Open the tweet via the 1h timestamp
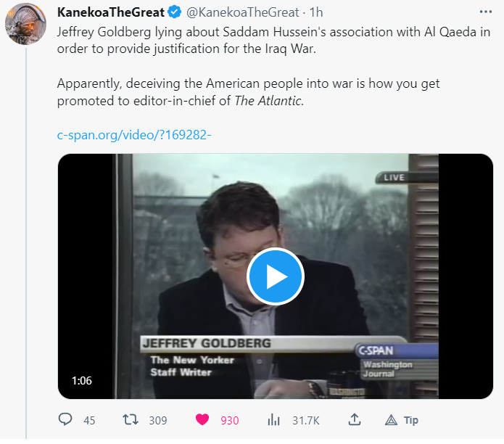The image size is (504, 444). [x=316, y=12]
